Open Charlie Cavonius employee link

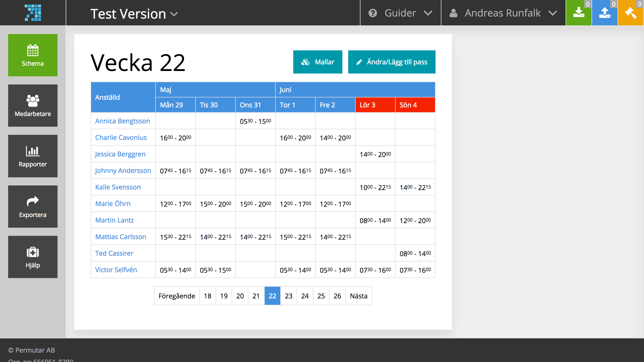(x=121, y=137)
